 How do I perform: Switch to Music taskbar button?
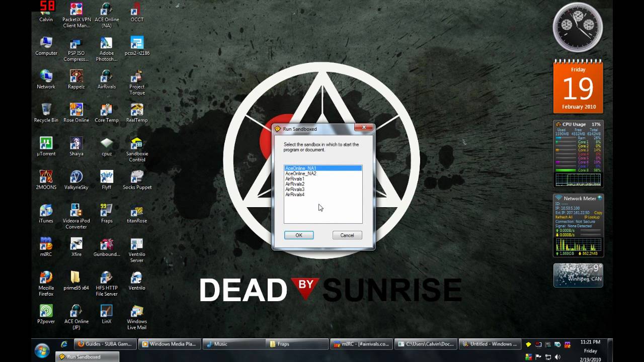coord(233,344)
